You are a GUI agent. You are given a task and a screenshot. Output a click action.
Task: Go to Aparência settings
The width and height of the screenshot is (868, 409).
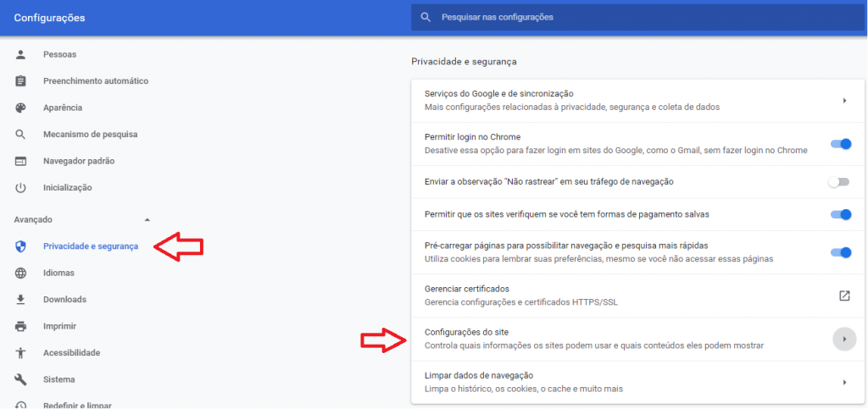63,108
